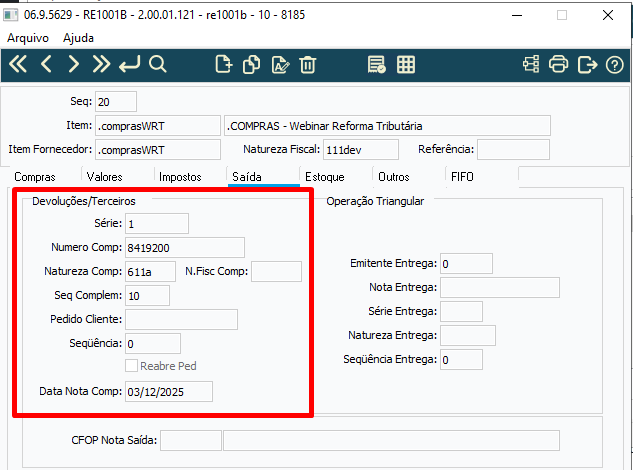The width and height of the screenshot is (633, 470).
Task: Click the Item field .comprasWRT
Action: 158,126
